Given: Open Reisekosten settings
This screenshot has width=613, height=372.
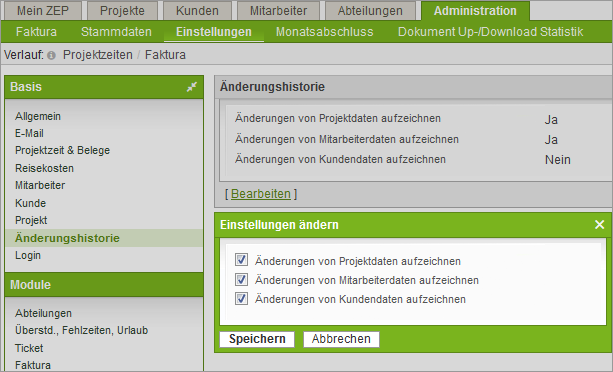Looking at the screenshot, I should (x=44, y=168).
